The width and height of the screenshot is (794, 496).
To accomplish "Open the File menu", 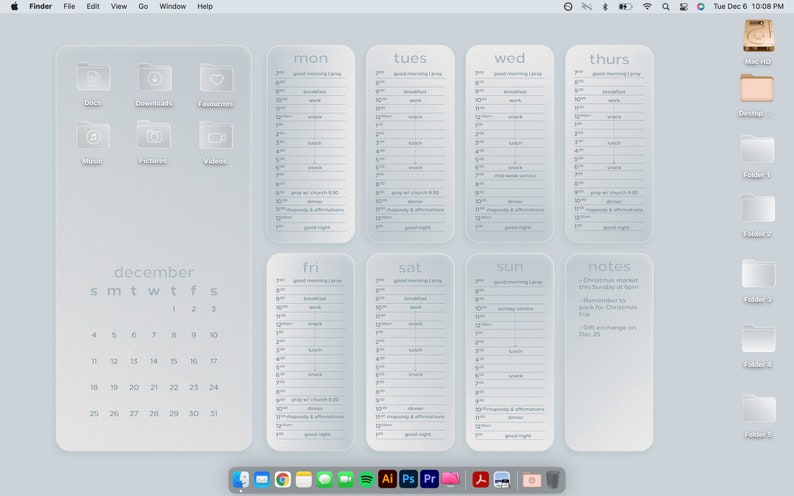I will click(x=69, y=7).
